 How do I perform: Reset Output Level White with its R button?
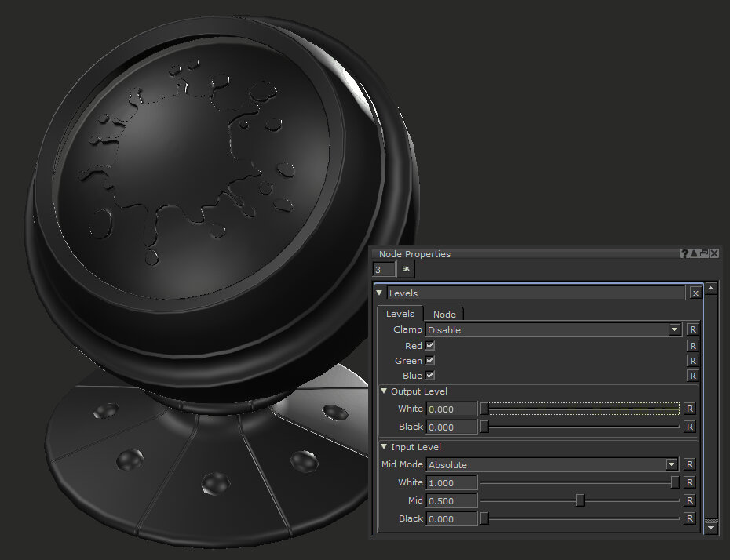(x=689, y=409)
